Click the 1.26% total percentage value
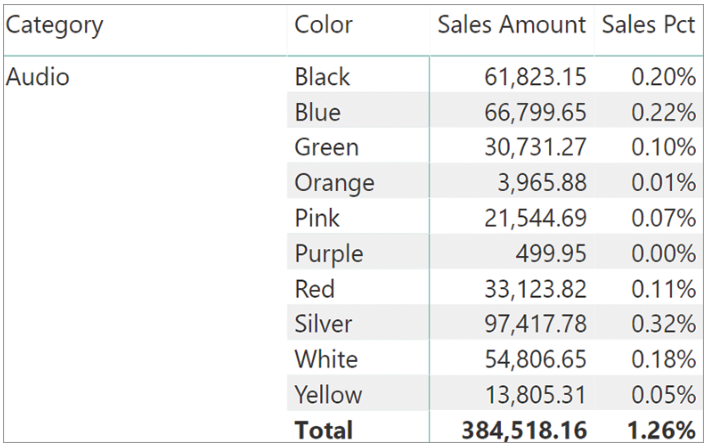Screen dimensions: 707x448 661,430
